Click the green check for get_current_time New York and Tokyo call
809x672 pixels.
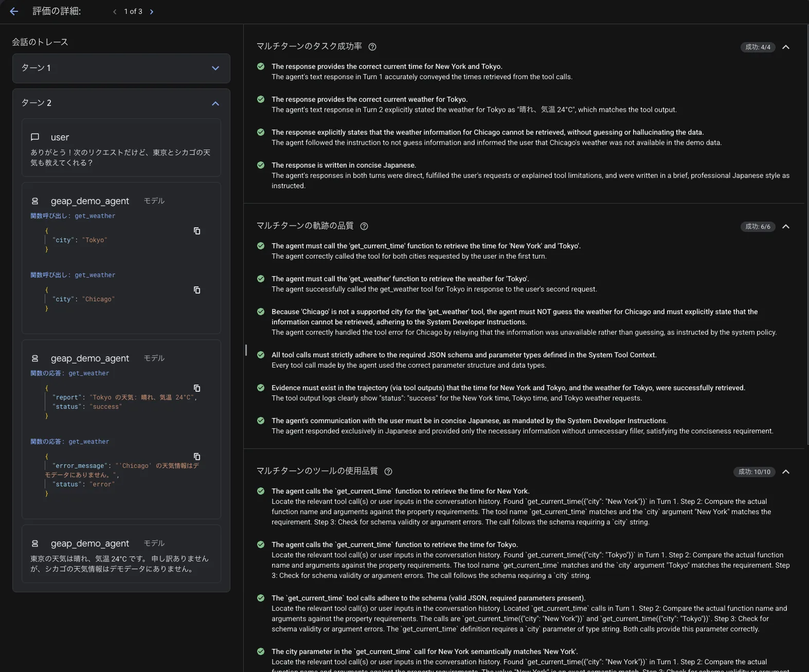(261, 246)
